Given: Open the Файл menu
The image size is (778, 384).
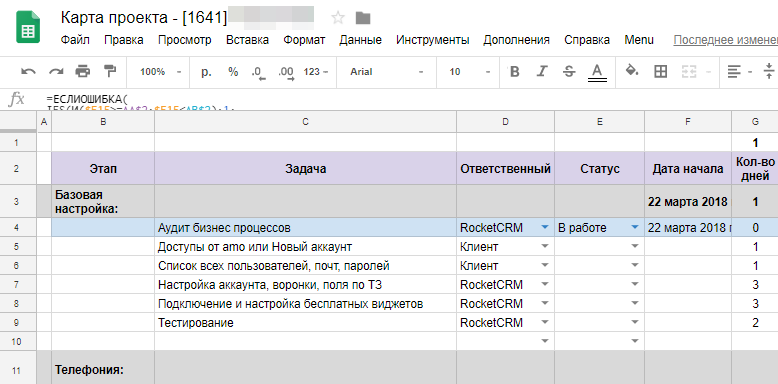Looking at the screenshot, I should (x=75, y=40).
